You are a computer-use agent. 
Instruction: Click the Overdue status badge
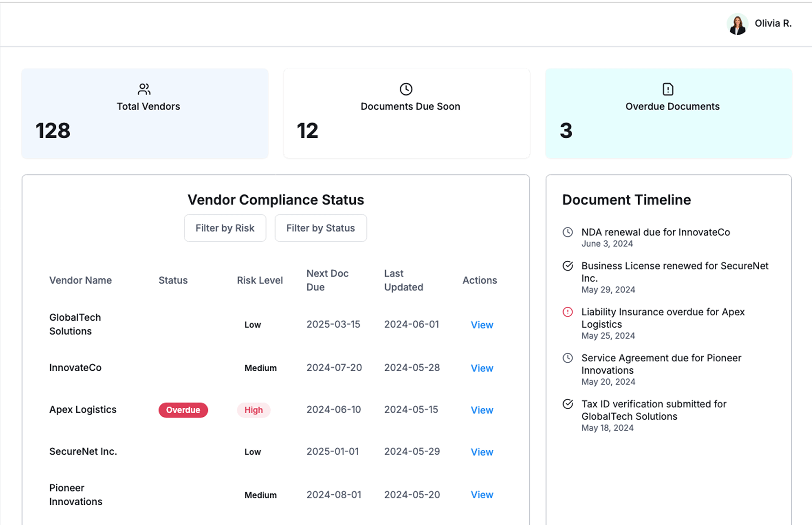[x=183, y=410]
